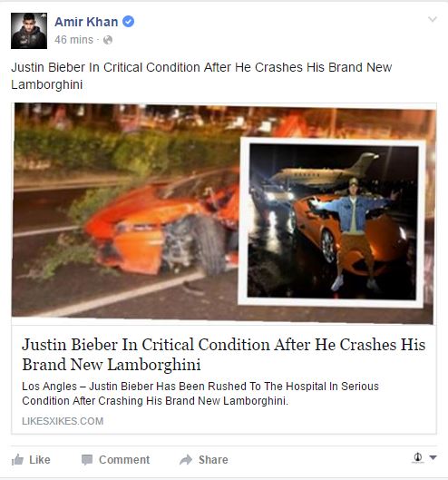The height and width of the screenshot is (480, 448).
Task: Click the Amir Khan name link
Action: point(86,22)
